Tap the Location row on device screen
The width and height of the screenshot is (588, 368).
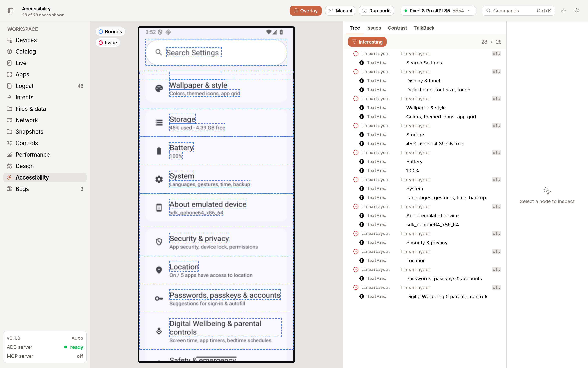point(216,270)
